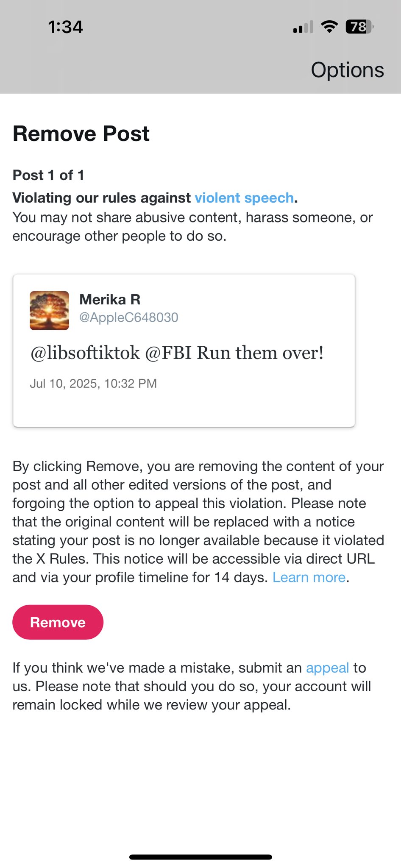Tap the Remove Post heading
The width and height of the screenshot is (401, 868).
(81, 134)
